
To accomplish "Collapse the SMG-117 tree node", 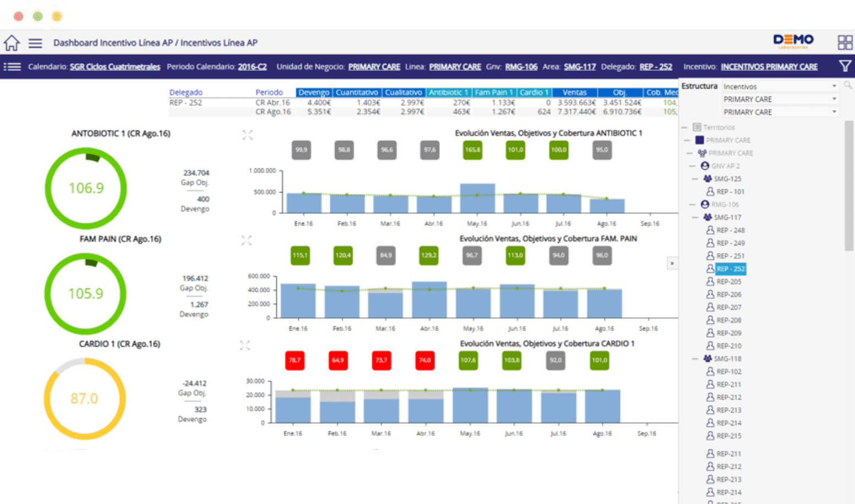I will 695,217.
